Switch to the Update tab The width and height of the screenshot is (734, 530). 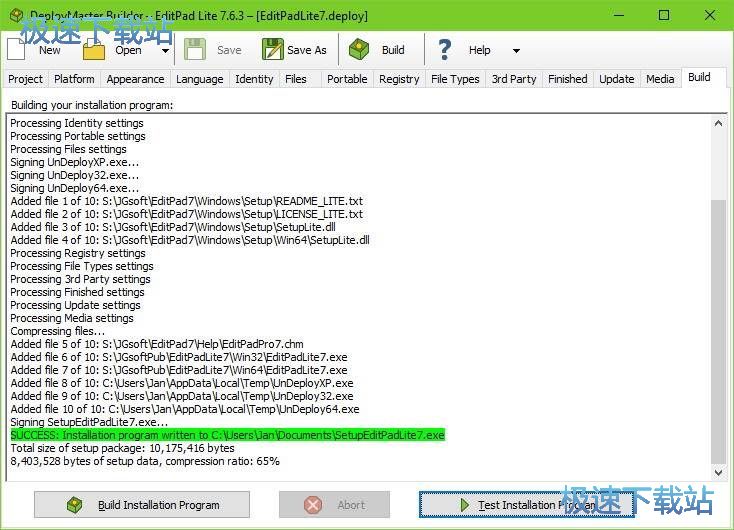pos(617,79)
